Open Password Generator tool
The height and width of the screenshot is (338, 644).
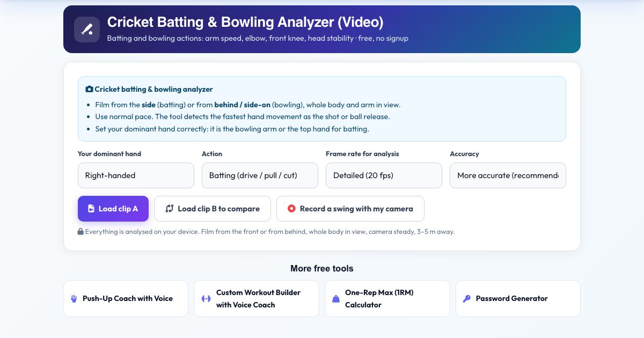pos(518,299)
